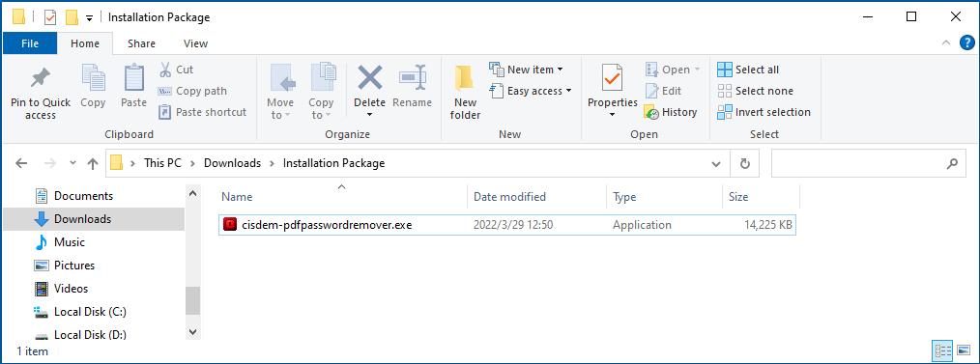Click the red X Delete icon
This screenshot has height=364, width=980.
pos(370,78)
